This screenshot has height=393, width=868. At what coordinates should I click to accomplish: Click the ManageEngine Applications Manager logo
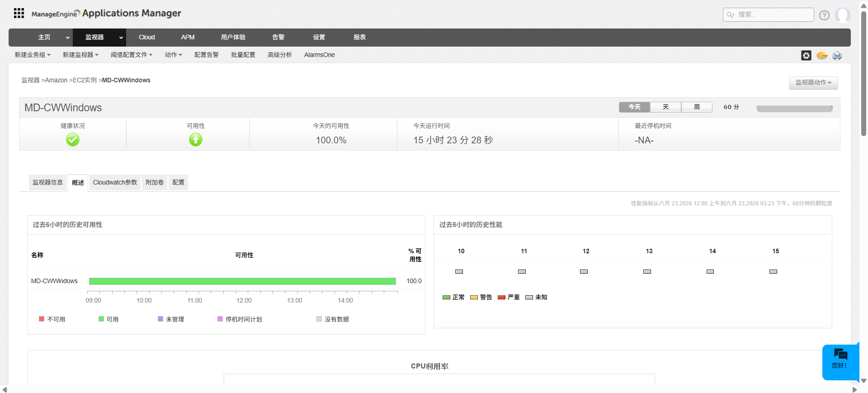(x=106, y=14)
